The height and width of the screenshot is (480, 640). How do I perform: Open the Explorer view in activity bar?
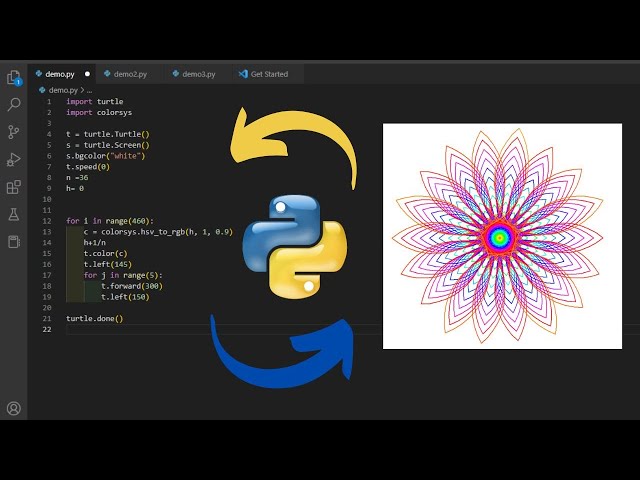(14, 77)
